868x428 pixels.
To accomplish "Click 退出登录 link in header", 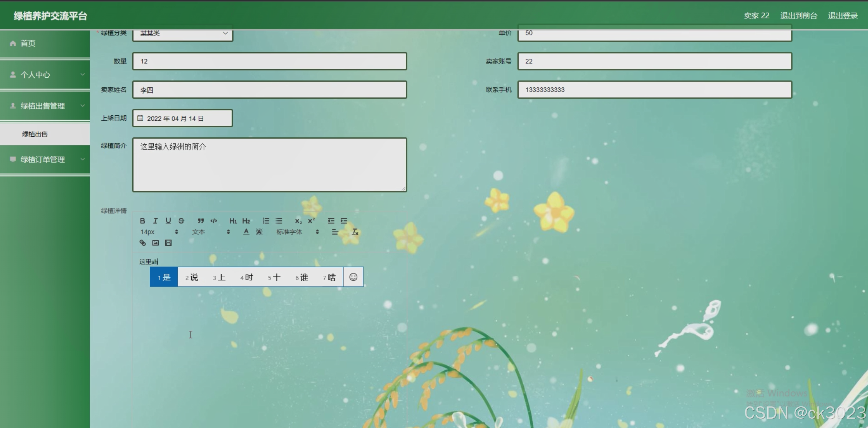I will pyautogui.click(x=842, y=16).
